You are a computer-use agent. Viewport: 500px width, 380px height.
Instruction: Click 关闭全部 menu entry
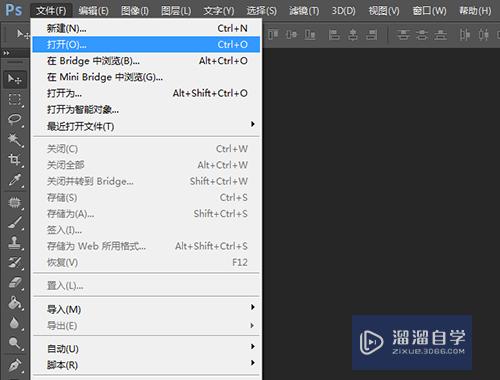click(x=146, y=165)
